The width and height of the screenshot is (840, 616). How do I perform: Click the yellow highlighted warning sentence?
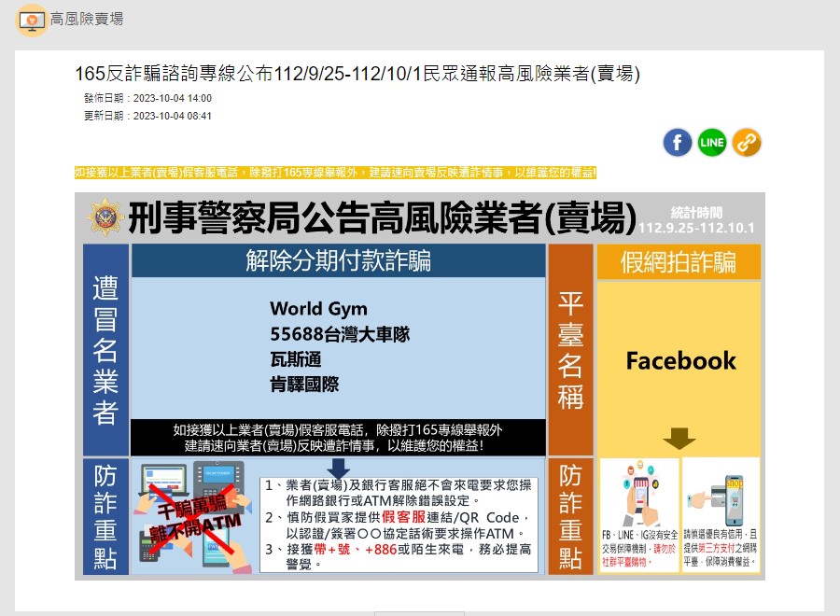pos(335,173)
